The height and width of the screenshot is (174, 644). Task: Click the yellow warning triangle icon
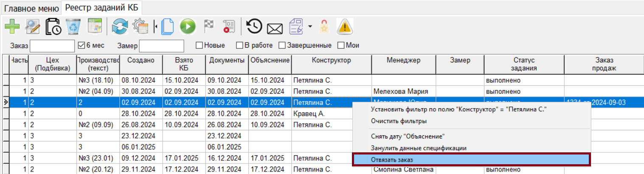tap(345, 27)
